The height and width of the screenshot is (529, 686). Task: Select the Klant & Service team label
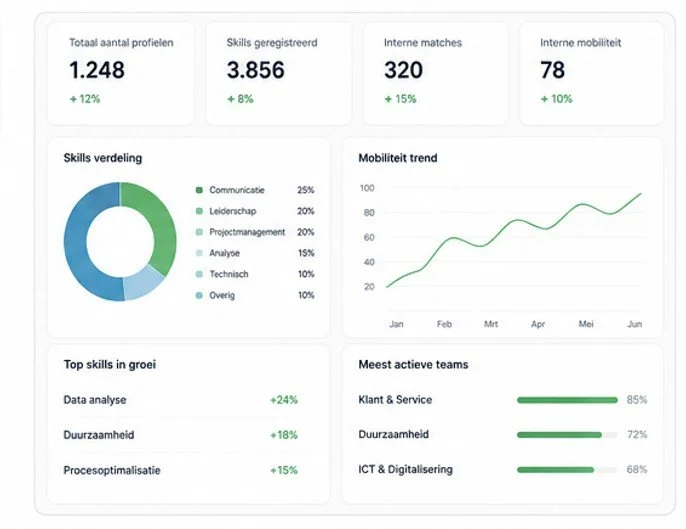[395, 399]
